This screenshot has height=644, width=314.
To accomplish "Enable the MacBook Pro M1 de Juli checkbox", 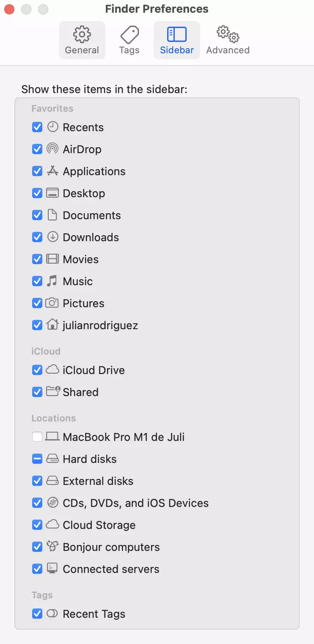I will pyautogui.click(x=37, y=437).
